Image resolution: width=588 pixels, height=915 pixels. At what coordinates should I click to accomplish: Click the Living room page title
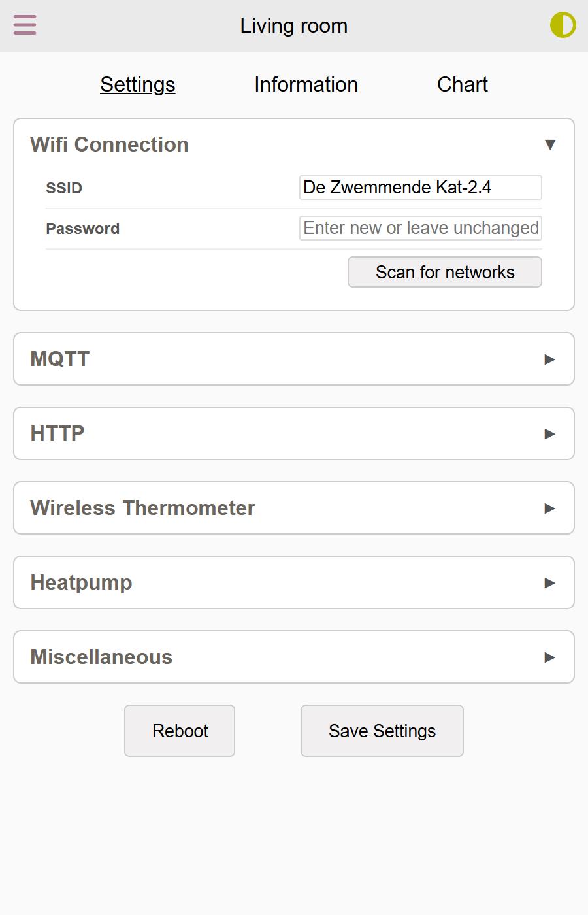(x=294, y=25)
